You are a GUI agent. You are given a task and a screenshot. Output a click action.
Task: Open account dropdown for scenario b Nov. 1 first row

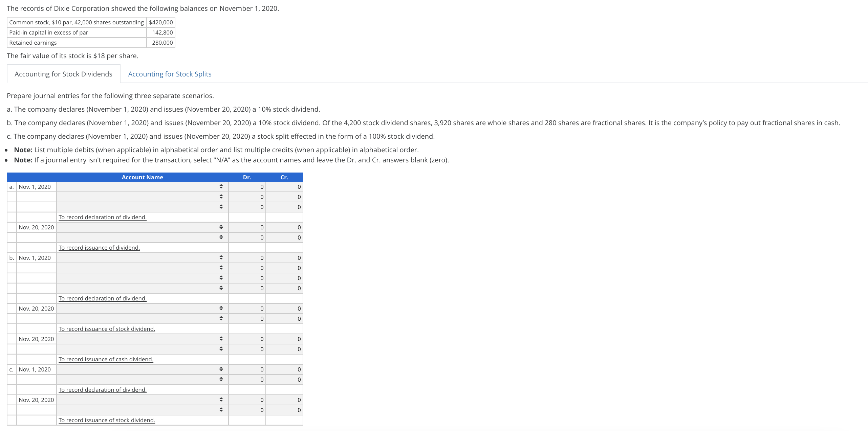tap(142, 258)
